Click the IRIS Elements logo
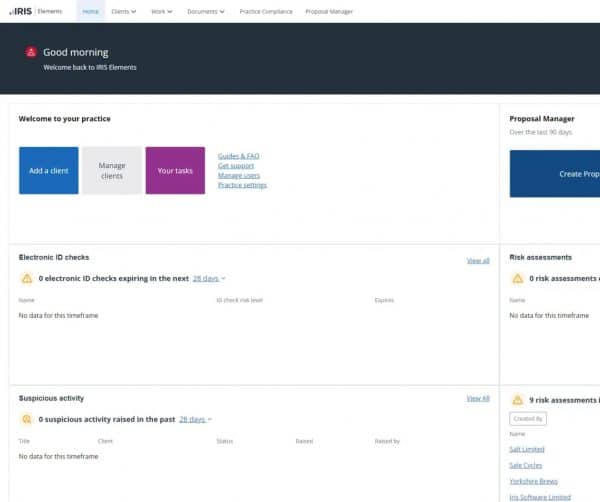Screen dimensions: 600x502 36,11
